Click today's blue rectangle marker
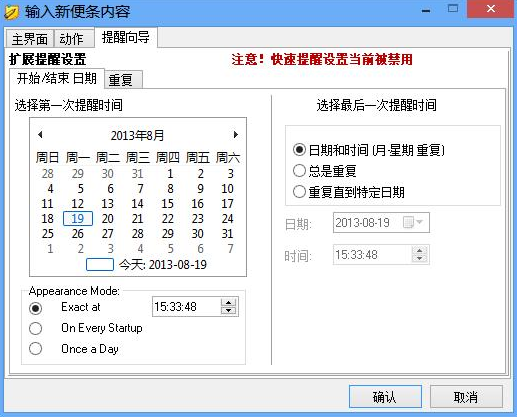The height and width of the screenshot is (417, 517). pos(100,265)
